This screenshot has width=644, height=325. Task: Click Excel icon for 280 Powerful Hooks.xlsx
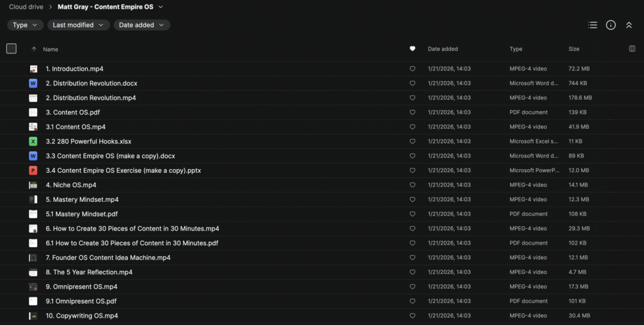coord(33,141)
